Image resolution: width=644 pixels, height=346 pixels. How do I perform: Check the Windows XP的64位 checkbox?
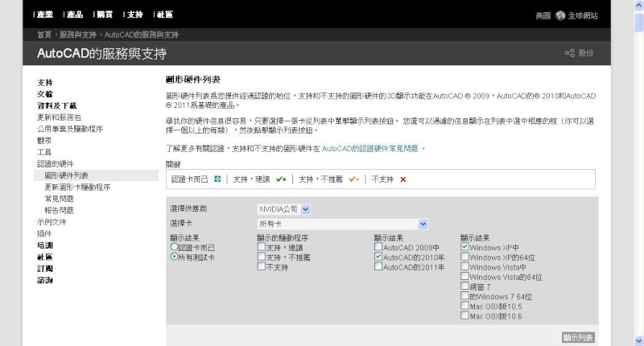(464, 257)
